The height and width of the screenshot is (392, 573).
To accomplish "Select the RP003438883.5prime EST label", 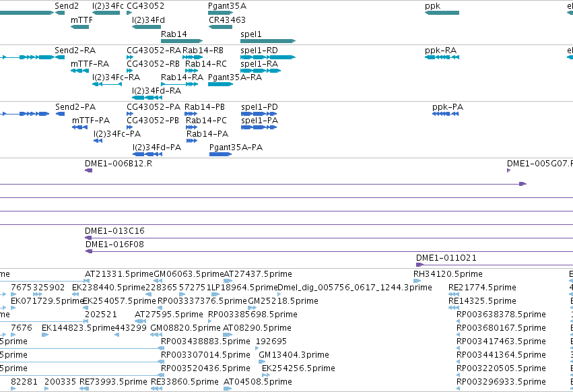I will point(205,341).
